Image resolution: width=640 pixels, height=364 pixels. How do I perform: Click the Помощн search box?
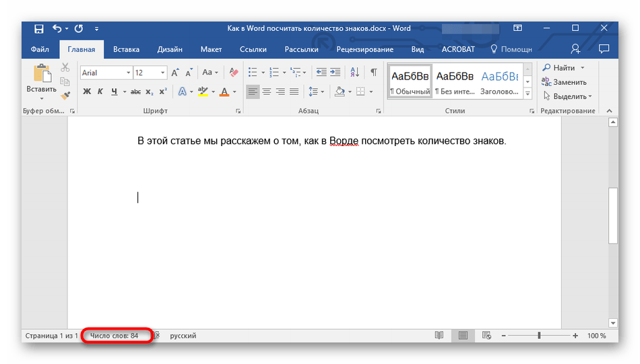pos(511,49)
